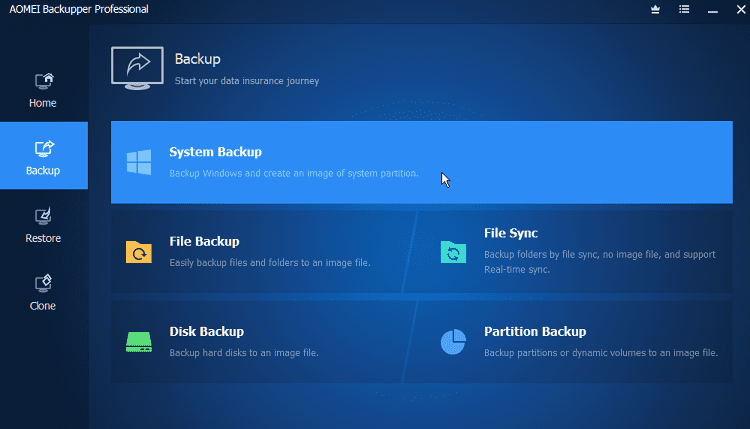750x429 pixels.
Task: Choose the System Backup title
Action: click(x=215, y=152)
